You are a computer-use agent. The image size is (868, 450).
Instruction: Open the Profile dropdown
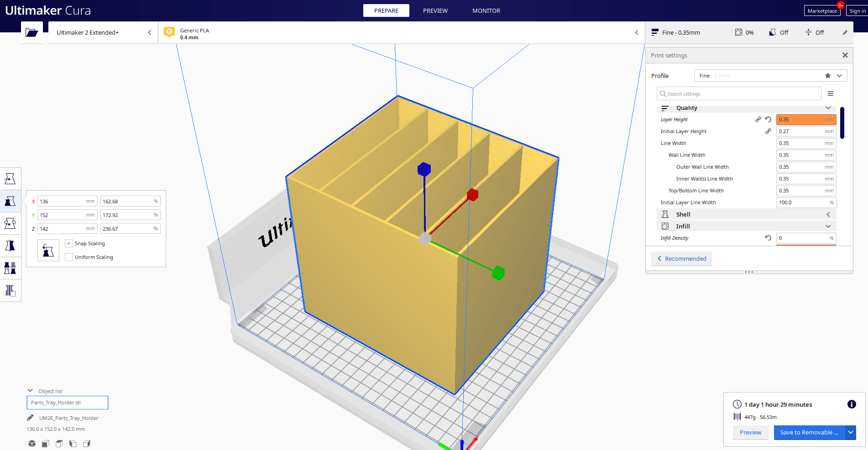click(x=839, y=75)
